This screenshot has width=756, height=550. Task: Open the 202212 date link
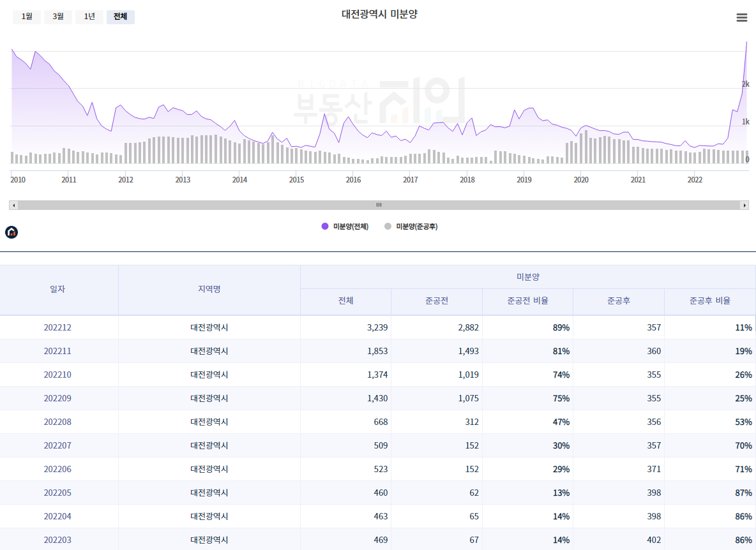pos(57,327)
